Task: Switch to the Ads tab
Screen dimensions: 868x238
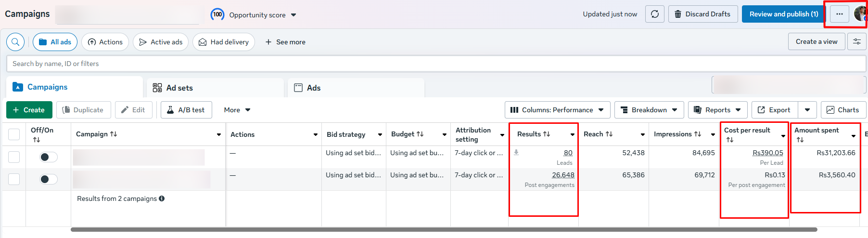Action: (356, 88)
